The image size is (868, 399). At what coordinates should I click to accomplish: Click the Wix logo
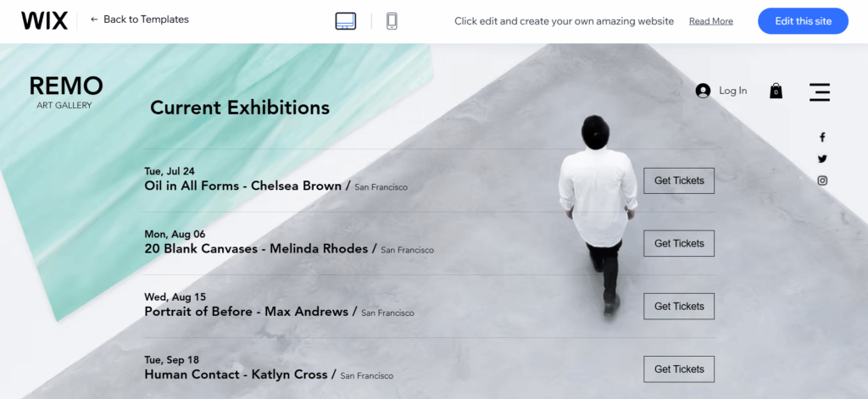point(44,21)
